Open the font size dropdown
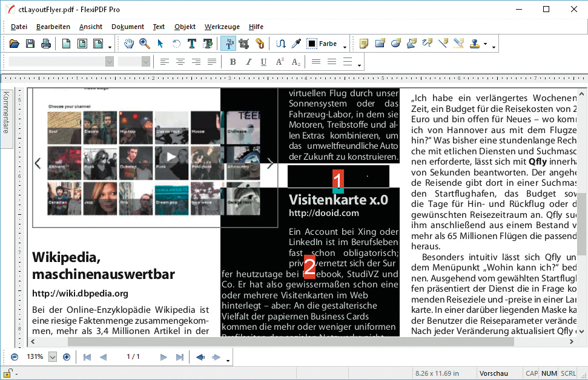Viewport: 588px width, 380px height. [146, 62]
